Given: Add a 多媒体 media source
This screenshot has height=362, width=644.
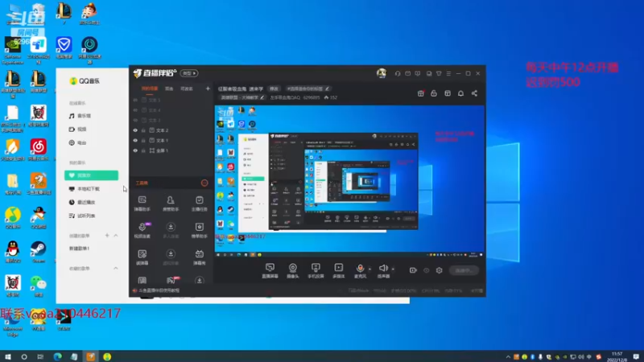Looking at the screenshot, I should tap(338, 270).
